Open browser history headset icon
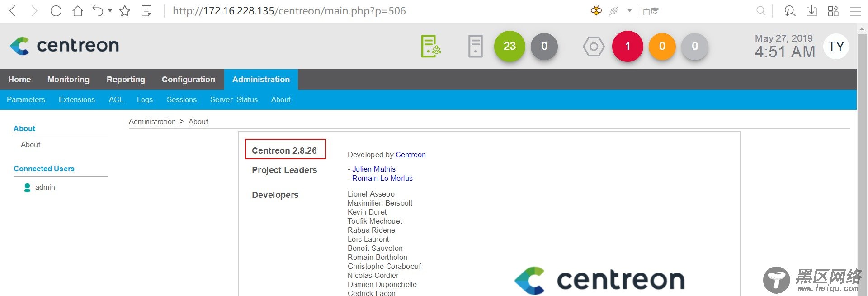The image size is (868, 296). tap(790, 11)
